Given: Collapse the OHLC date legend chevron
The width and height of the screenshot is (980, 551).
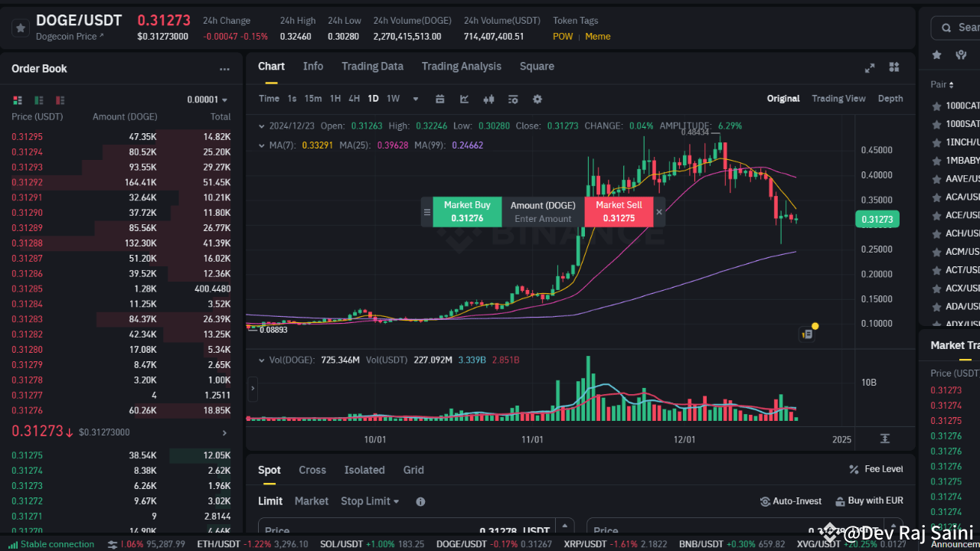Looking at the screenshot, I should [x=263, y=126].
